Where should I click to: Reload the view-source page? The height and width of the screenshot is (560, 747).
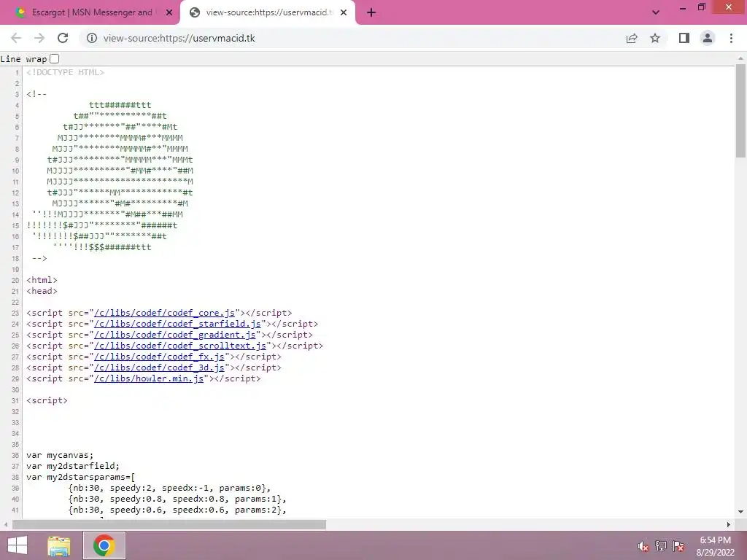click(x=63, y=38)
